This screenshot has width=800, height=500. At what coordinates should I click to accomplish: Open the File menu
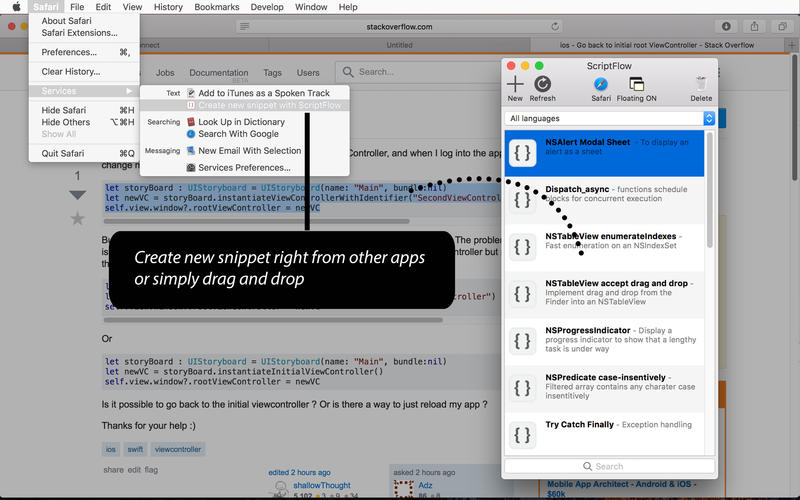coord(77,7)
